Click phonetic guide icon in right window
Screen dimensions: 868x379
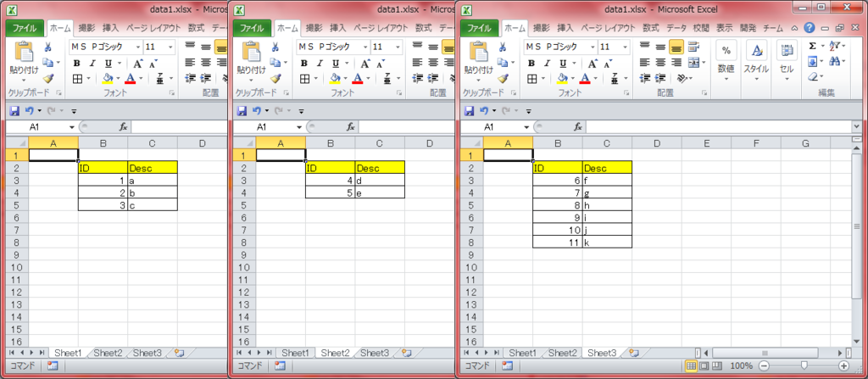[x=615, y=79]
